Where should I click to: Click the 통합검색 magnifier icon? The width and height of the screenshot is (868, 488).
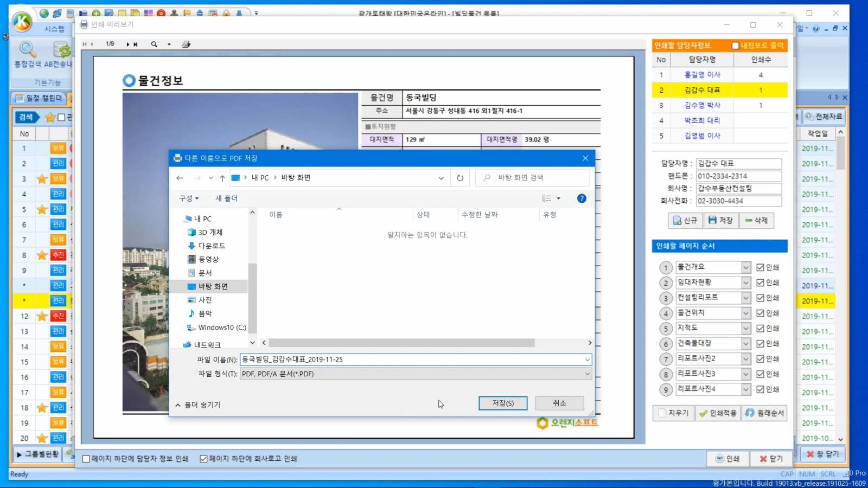[x=27, y=50]
